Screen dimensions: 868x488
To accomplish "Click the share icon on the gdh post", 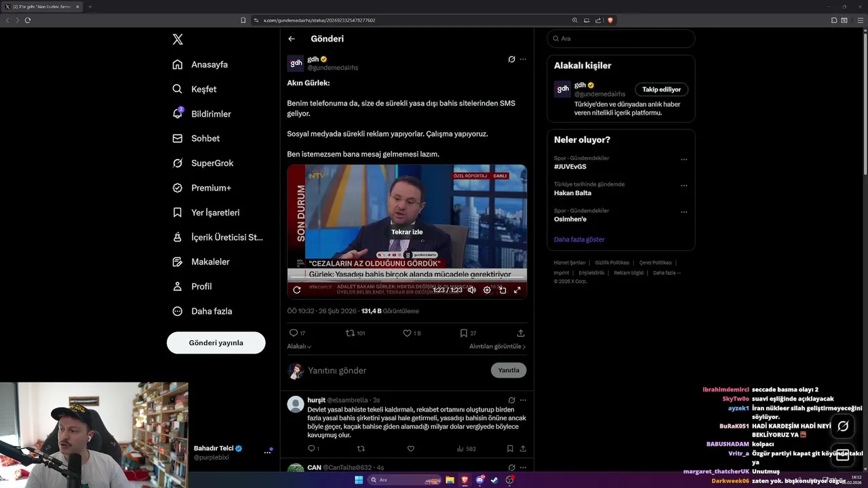I will coord(521,333).
